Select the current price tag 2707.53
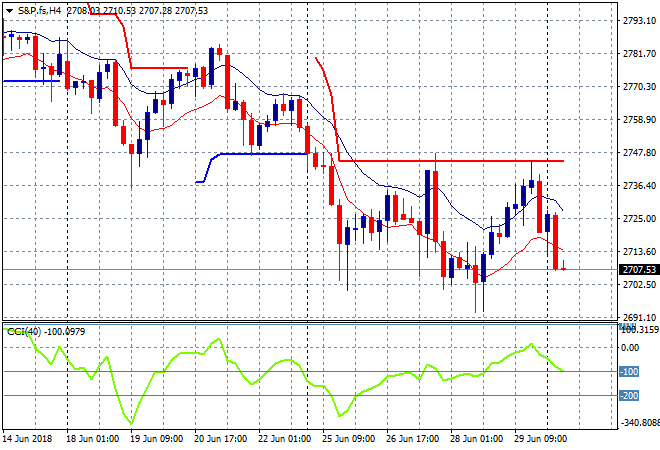The height and width of the screenshot is (450, 660). tap(639, 269)
